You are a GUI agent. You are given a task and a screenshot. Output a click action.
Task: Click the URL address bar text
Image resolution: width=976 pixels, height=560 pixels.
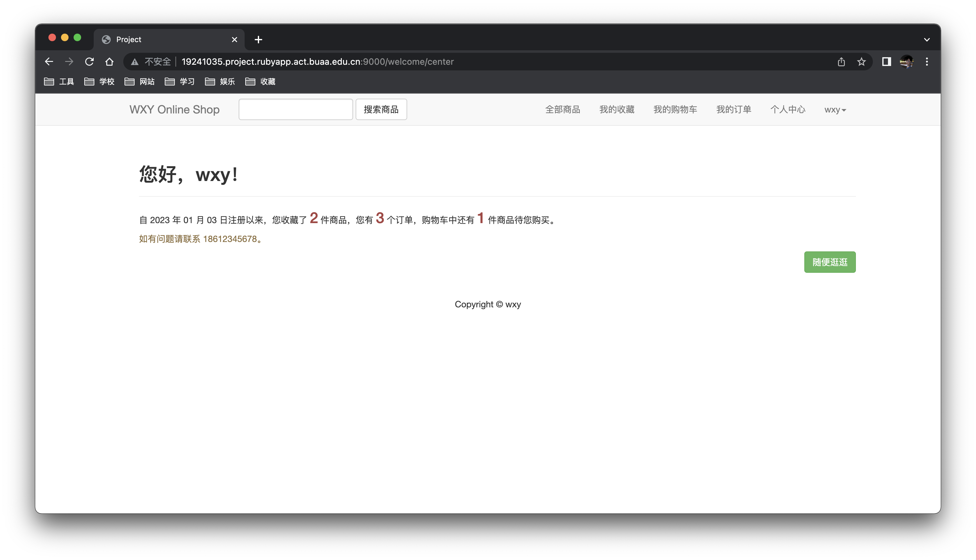(x=317, y=62)
